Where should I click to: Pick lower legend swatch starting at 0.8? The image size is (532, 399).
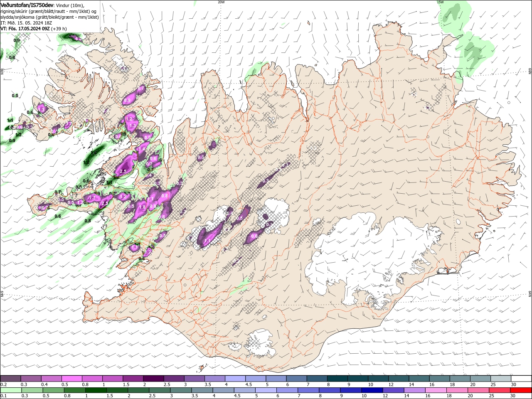tap(74, 390)
